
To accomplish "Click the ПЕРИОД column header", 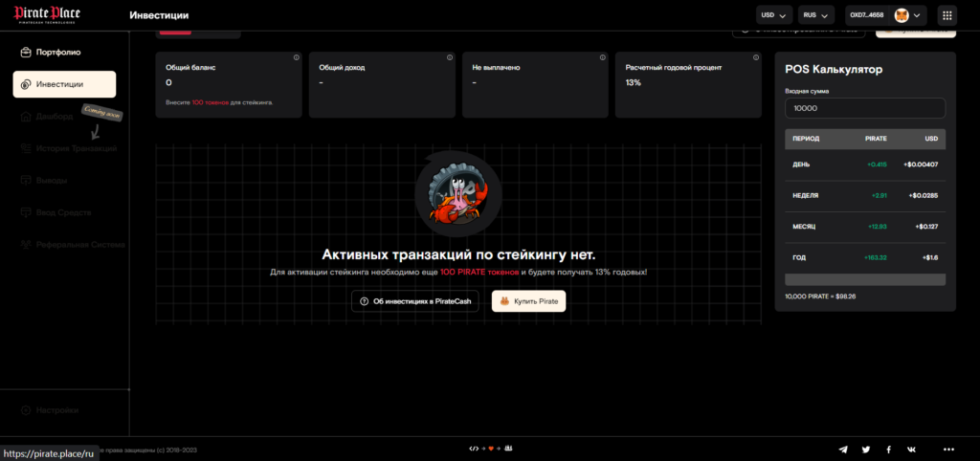I will pyautogui.click(x=806, y=139).
